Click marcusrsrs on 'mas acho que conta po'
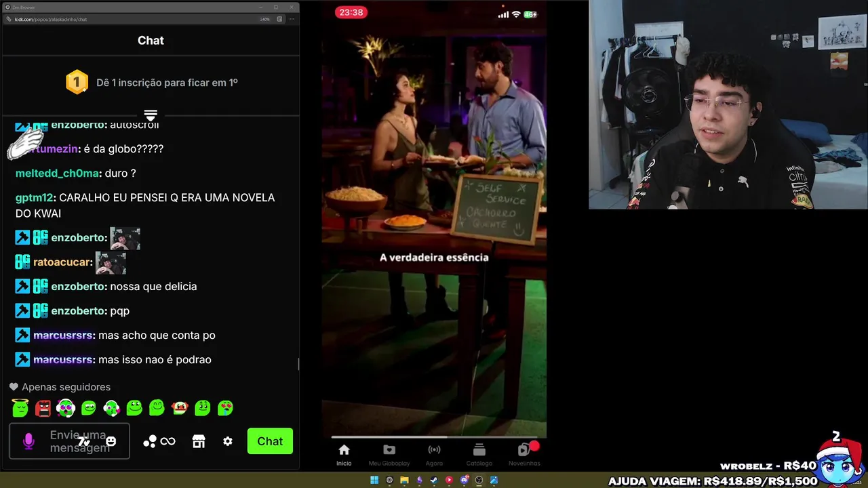Viewport: 868px width, 488px height. [63, 335]
